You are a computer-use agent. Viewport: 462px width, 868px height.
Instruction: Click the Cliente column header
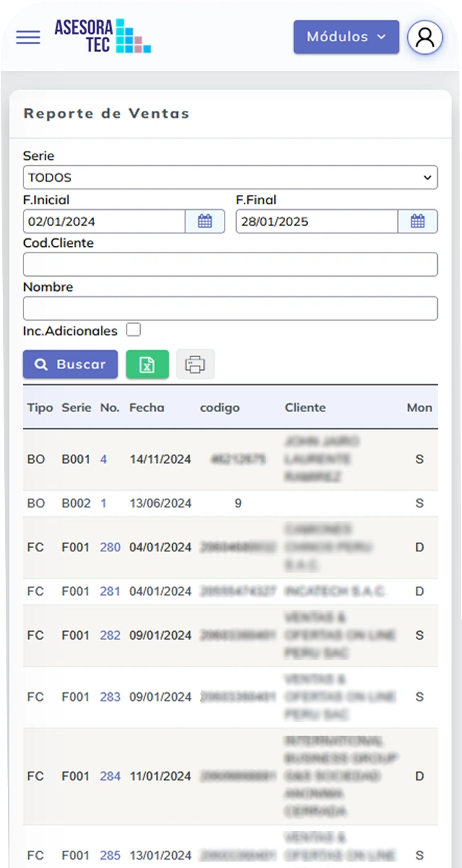point(305,408)
